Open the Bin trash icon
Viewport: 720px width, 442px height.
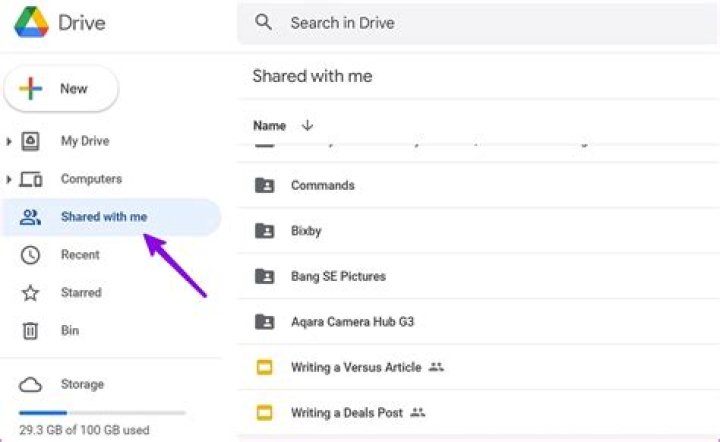(x=30, y=331)
